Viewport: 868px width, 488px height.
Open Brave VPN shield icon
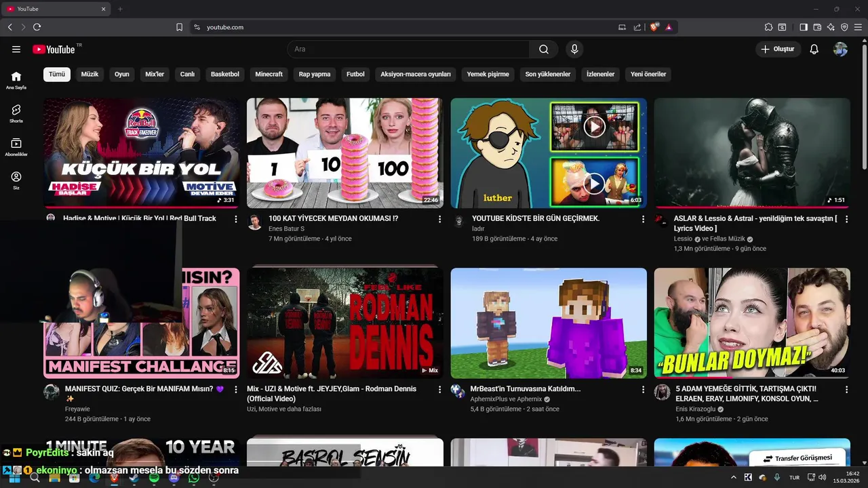844,27
